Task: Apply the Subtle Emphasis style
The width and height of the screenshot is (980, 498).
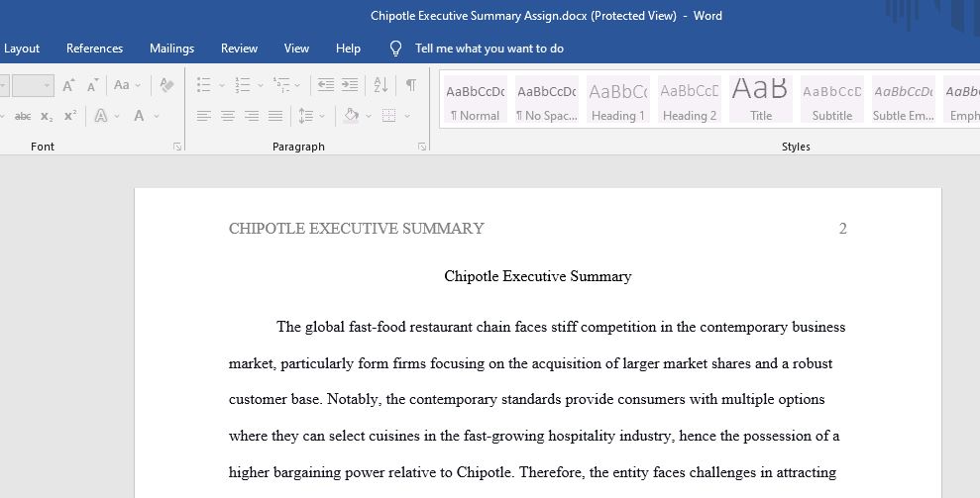Action: 903,99
